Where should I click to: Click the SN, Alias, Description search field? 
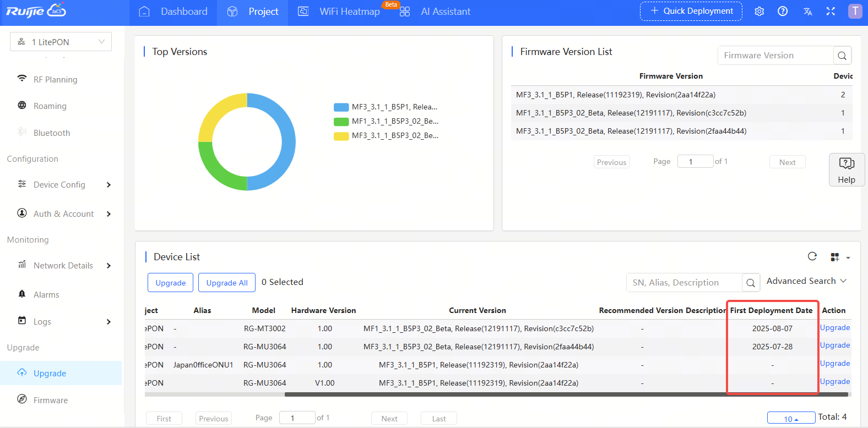(684, 283)
